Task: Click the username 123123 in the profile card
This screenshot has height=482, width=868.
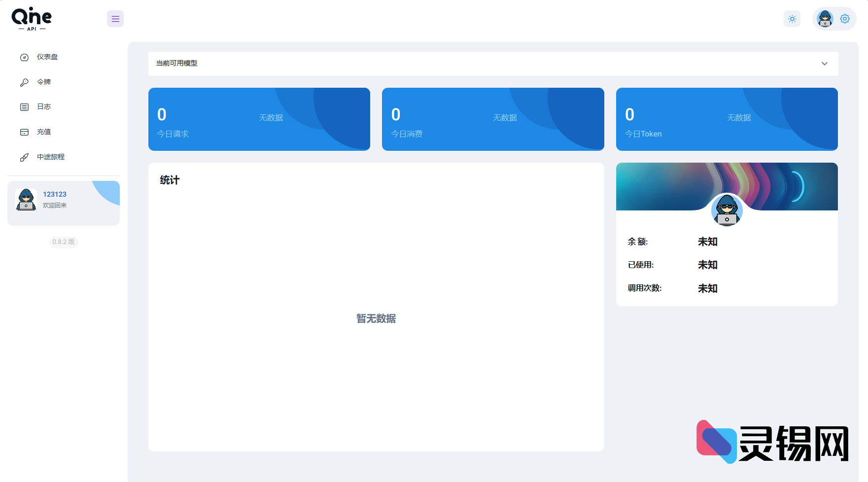Action: [54, 194]
